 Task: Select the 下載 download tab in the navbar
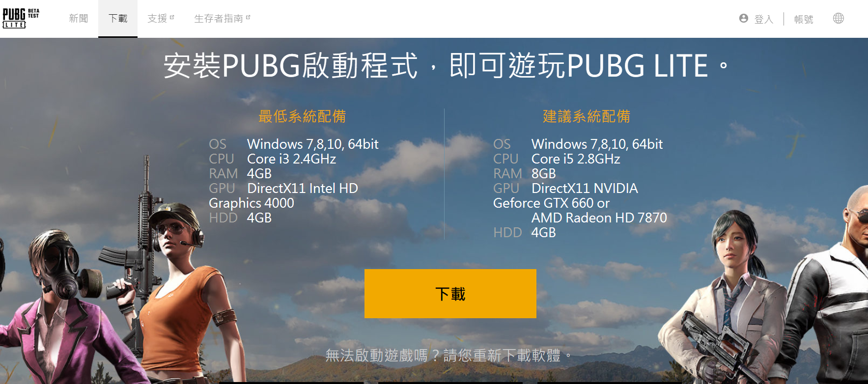(118, 19)
